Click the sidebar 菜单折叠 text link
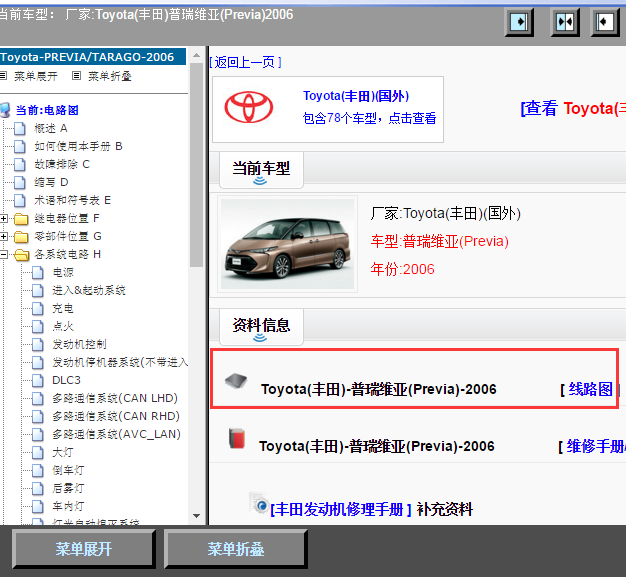 (x=110, y=76)
